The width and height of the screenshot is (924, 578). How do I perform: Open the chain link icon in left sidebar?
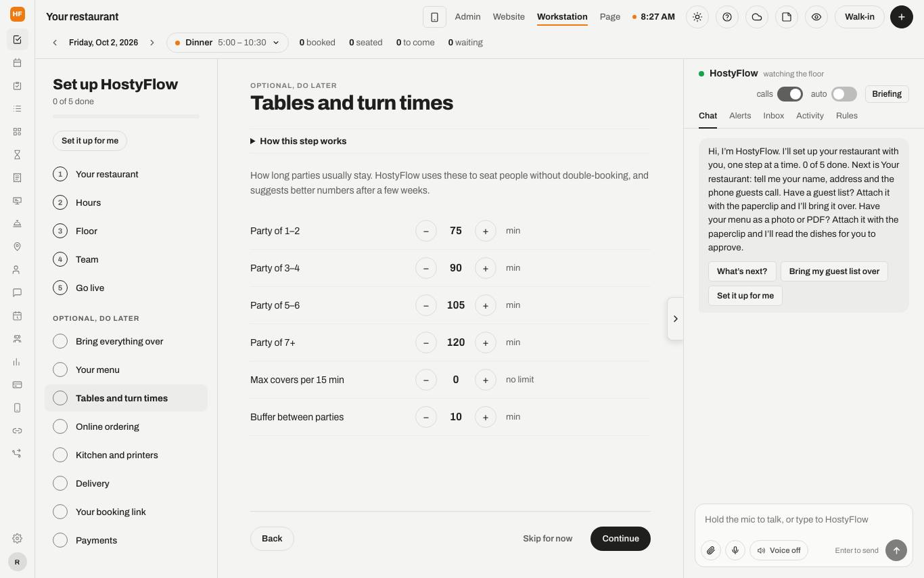tap(17, 431)
